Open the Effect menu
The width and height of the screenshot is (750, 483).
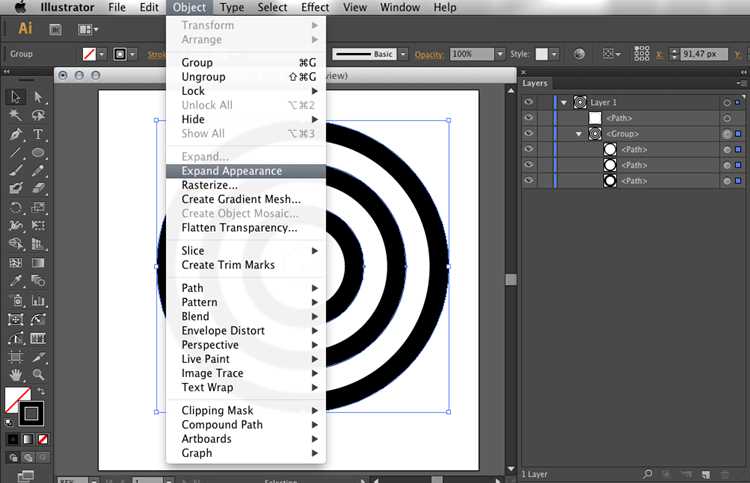click(x=315, y=7)
